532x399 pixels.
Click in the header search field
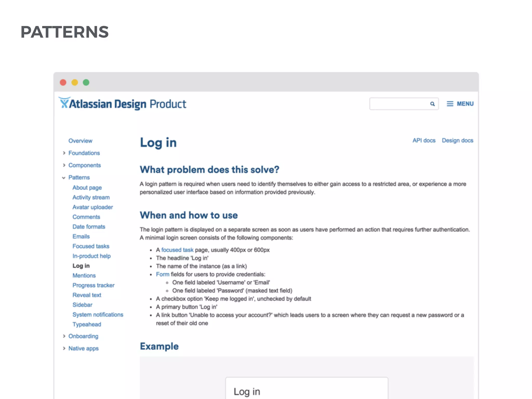[399, 104]
